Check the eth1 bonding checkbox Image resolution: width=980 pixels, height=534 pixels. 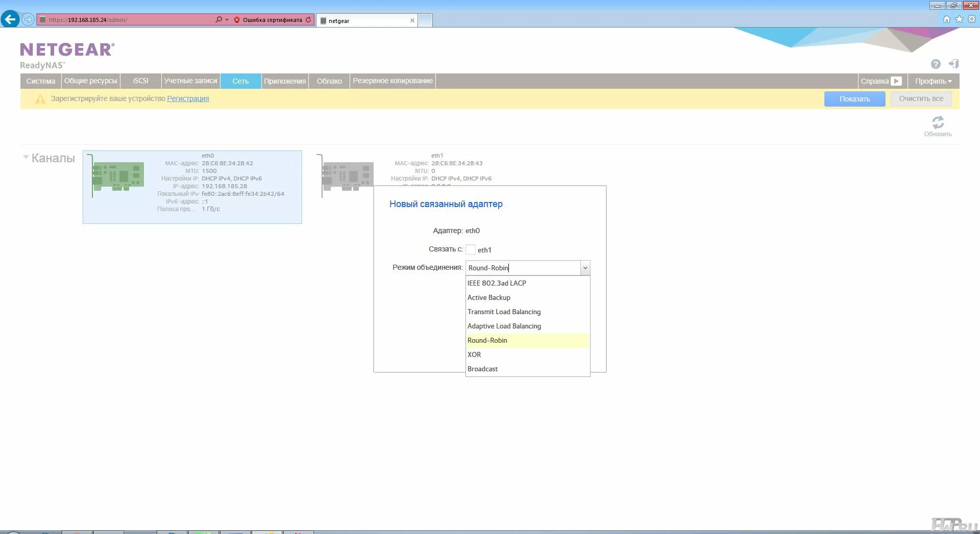click(471, 250)
